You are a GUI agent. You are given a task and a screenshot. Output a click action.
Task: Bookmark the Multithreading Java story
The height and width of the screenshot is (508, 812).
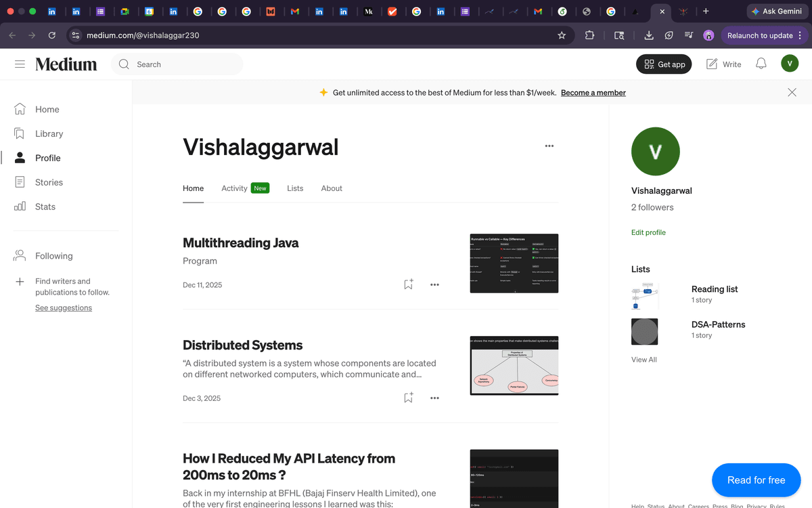pos(408,284)
